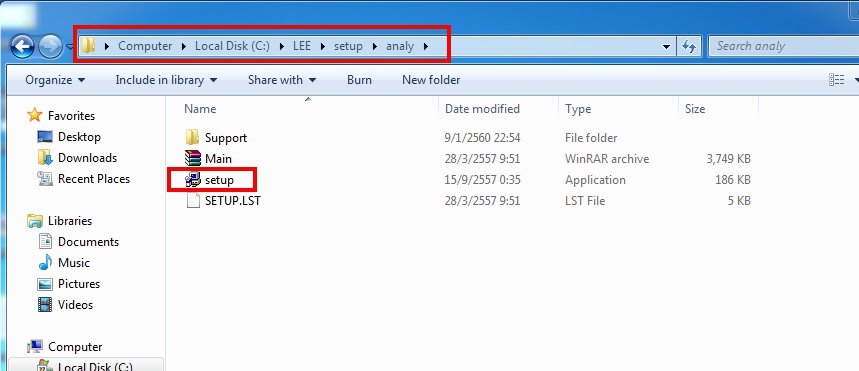Open the Pictures library

click(79, 284)
